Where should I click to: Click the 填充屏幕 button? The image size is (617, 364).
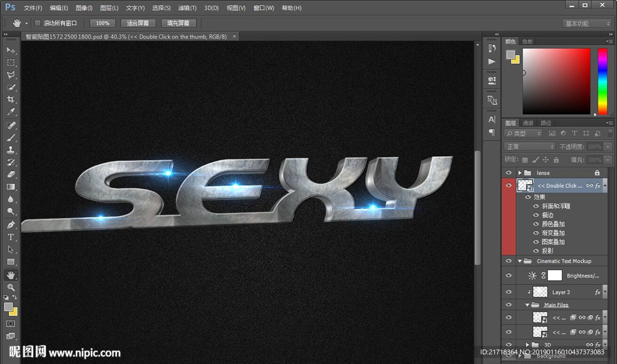coord(178,24)
